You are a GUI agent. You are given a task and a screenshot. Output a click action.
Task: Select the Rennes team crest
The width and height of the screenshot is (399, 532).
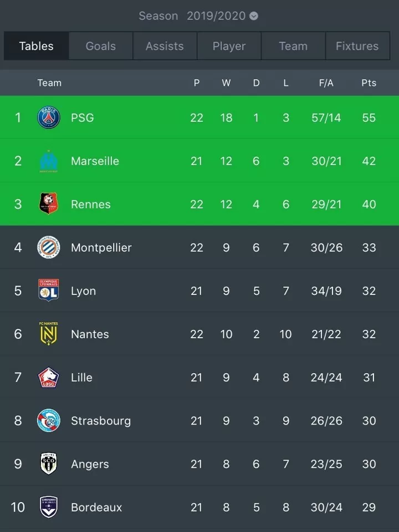tap(49, 204)
